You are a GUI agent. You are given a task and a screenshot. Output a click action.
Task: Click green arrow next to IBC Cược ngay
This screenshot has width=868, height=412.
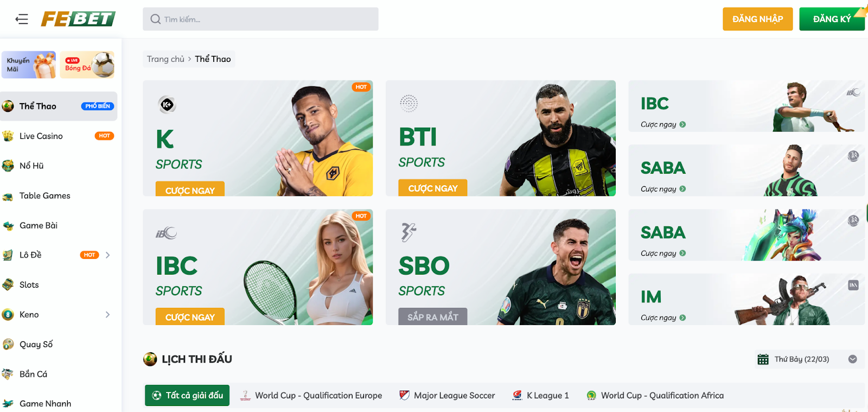coord(682,124)
